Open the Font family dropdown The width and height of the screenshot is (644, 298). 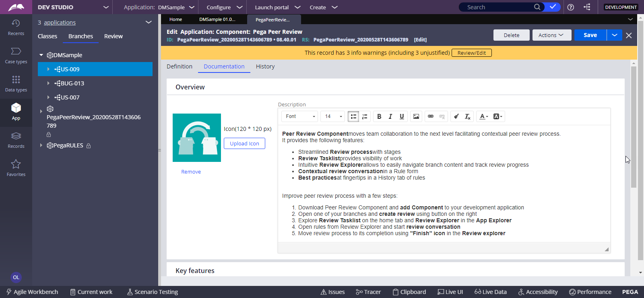(299, 116)
